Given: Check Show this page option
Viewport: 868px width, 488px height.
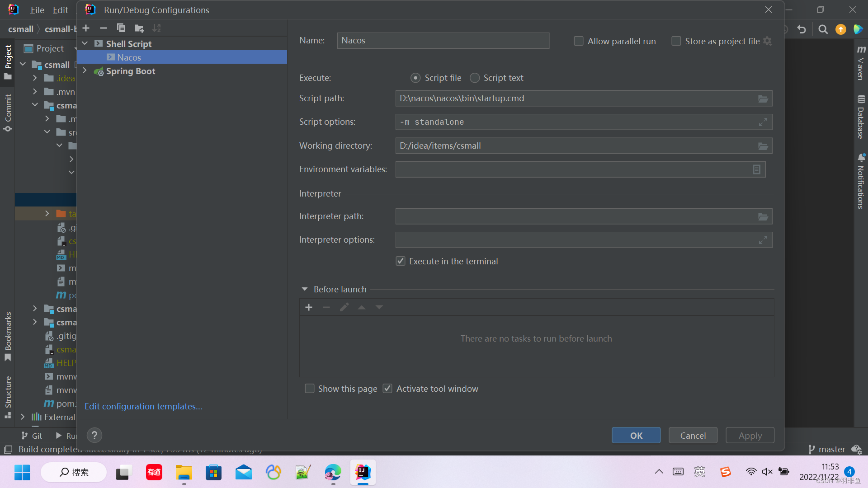Looking at the screenshot, I should [x=310, y=389].
